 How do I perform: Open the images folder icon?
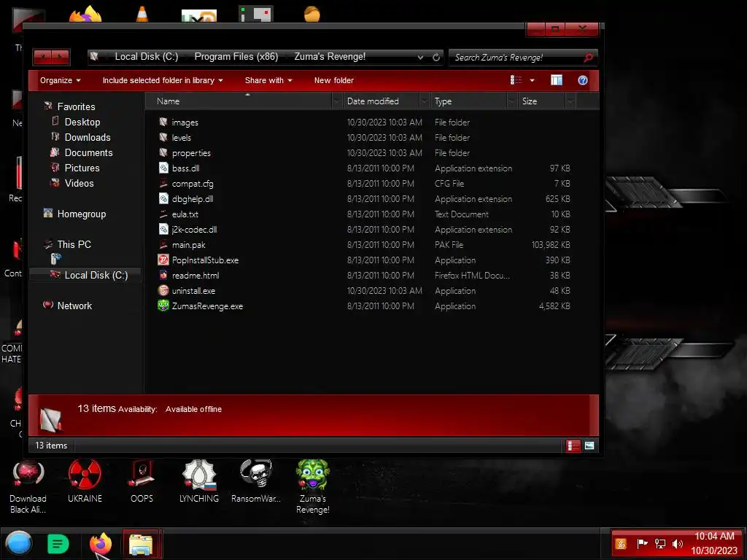(163, 122)
